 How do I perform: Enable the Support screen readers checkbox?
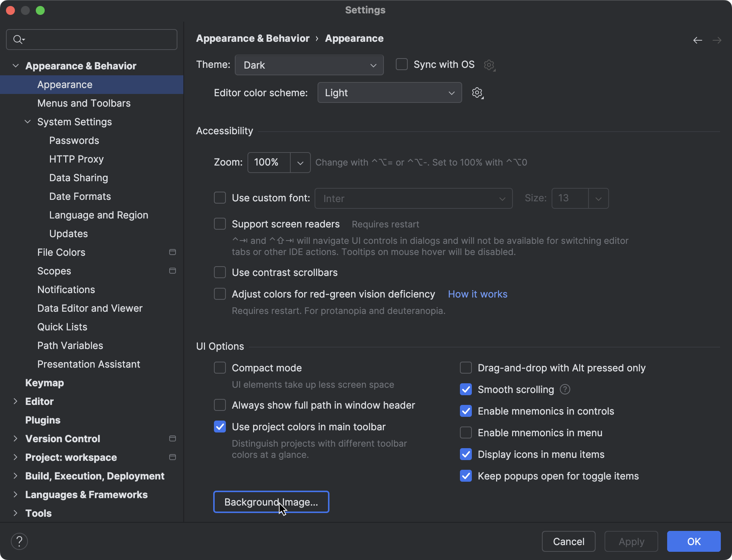220,224
